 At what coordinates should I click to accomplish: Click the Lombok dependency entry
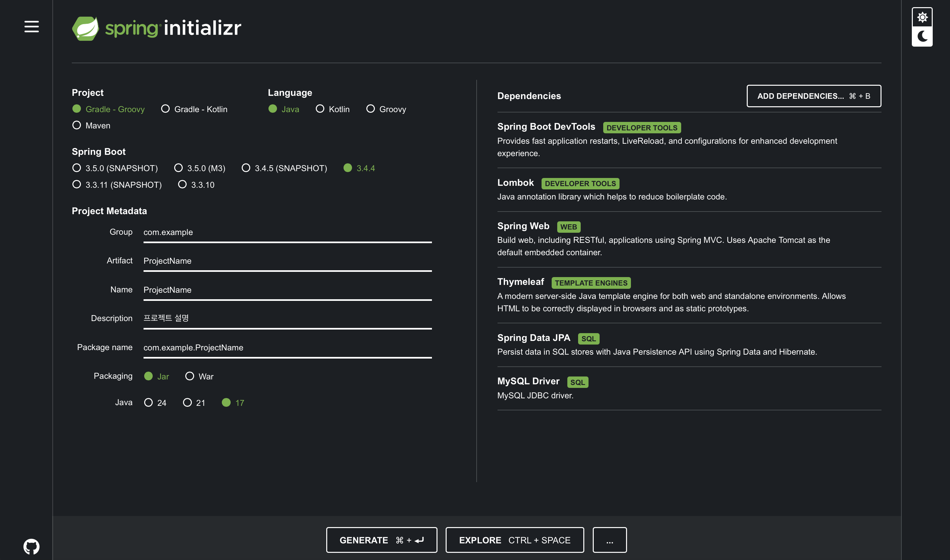[x=689, y=189]
